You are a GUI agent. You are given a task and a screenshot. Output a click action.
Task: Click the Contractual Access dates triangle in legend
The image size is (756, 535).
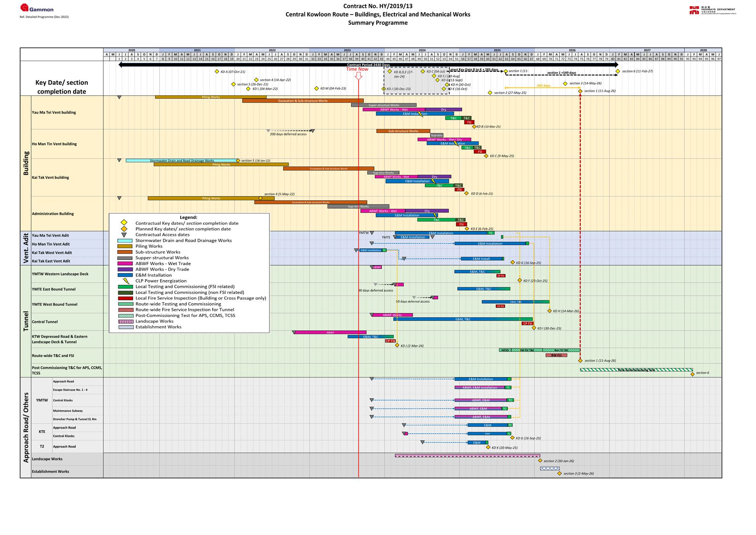[124, 235]
